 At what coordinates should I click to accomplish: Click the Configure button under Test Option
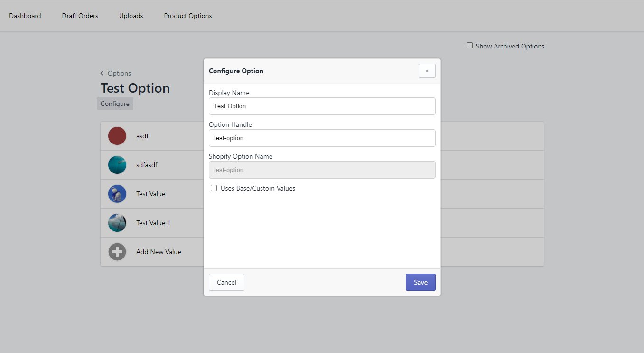coord(115,104)
